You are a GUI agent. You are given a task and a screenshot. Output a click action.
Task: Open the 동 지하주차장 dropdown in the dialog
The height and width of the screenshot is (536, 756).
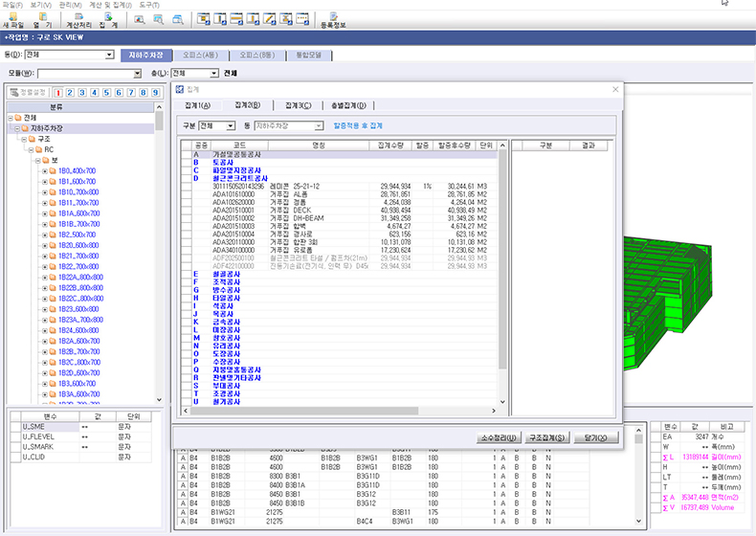[319, 126]
